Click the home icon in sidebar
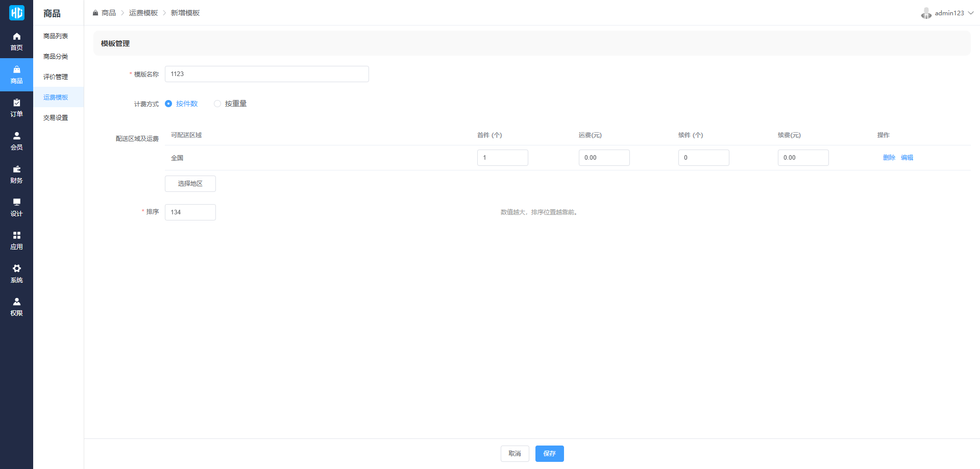980x469 pixels. click(16, 37)
